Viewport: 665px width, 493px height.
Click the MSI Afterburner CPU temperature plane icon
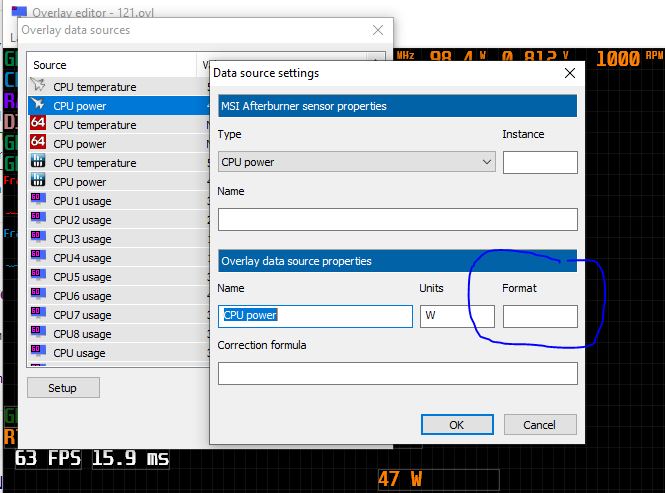(x=38, y=85)
